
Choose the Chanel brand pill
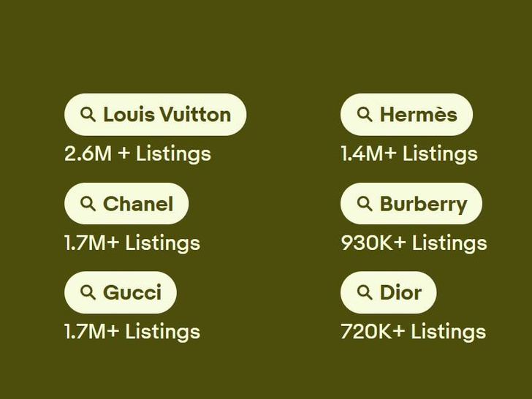click(x=137, y=204)
